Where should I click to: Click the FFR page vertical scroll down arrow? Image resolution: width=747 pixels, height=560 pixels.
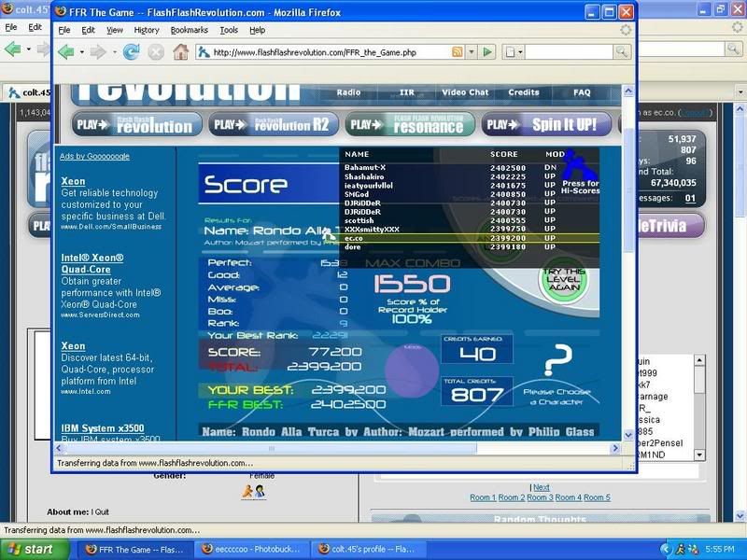(x=628, y=434)
